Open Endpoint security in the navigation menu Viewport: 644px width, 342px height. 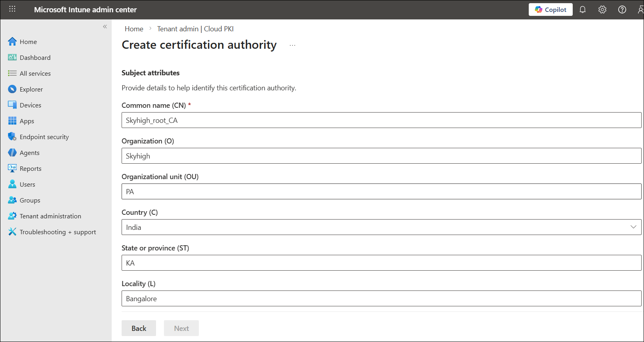click(44, 137)
